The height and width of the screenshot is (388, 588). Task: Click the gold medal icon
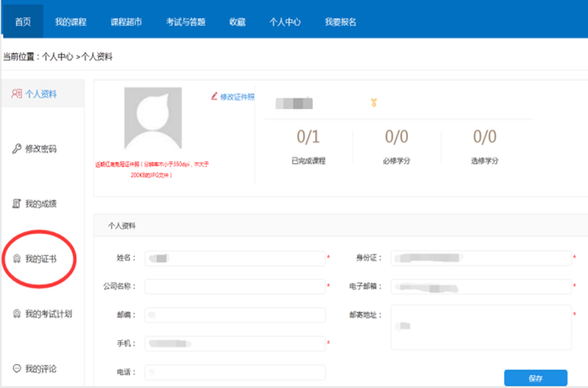(x=374, y=103)
